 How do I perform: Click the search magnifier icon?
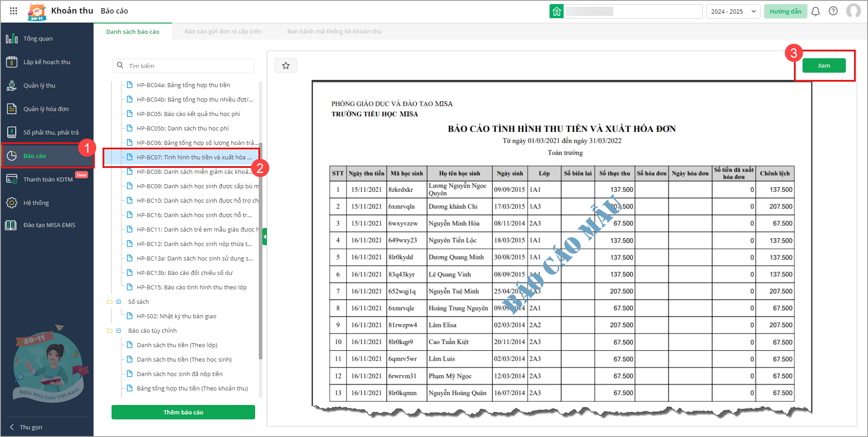pyautogui.click(x=120, y=65)
